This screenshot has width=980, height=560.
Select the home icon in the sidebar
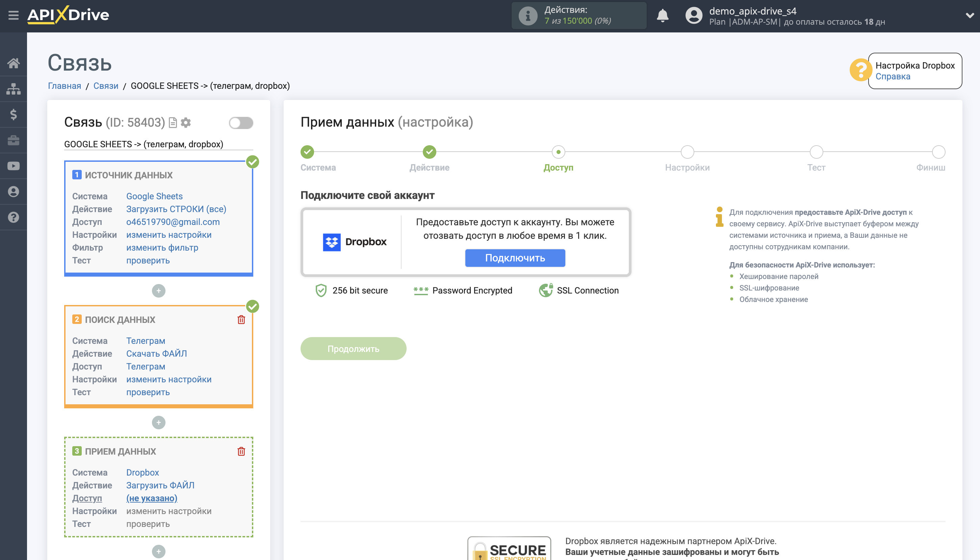pyautogui.click(x=14, y=63)
